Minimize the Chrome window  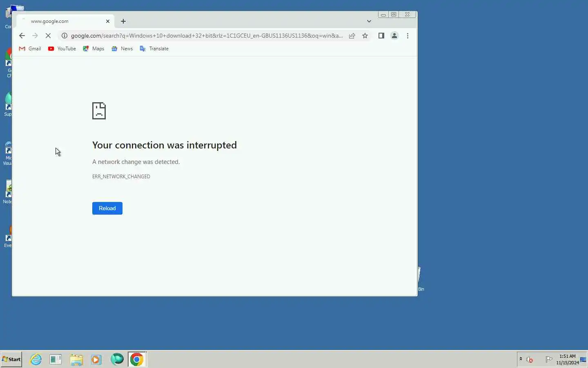click(383, 14)
